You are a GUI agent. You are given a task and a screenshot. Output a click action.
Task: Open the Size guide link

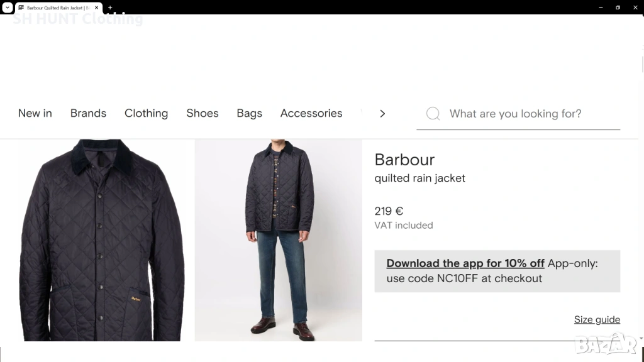[x=597, y=319]
